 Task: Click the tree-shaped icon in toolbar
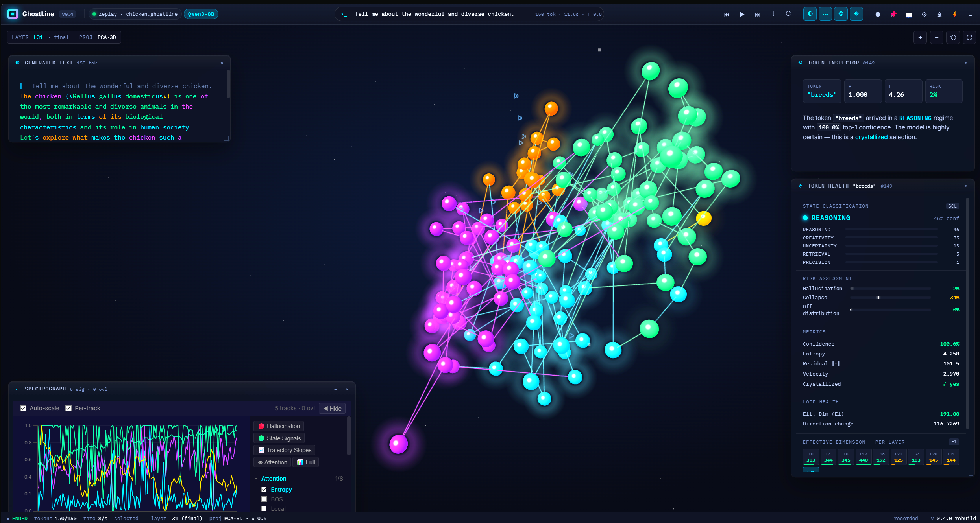(x=939, y=14)
